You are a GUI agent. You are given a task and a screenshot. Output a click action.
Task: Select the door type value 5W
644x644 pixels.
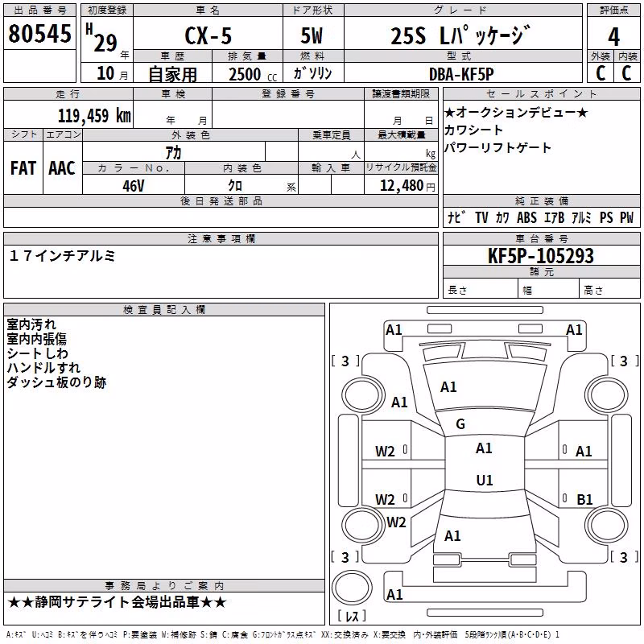click(312, 35)
